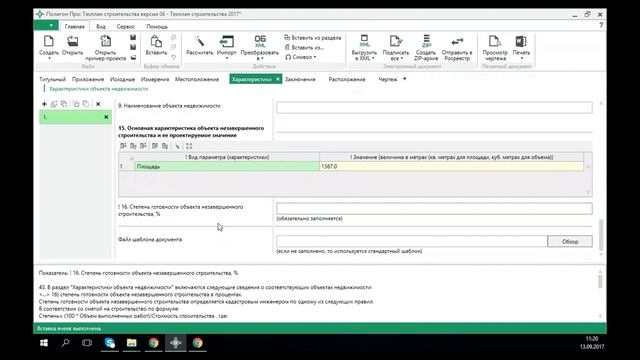Open the Открыть пример проекта sample project
The width and height of the screenshot is (640, 360).
[106, 41]
